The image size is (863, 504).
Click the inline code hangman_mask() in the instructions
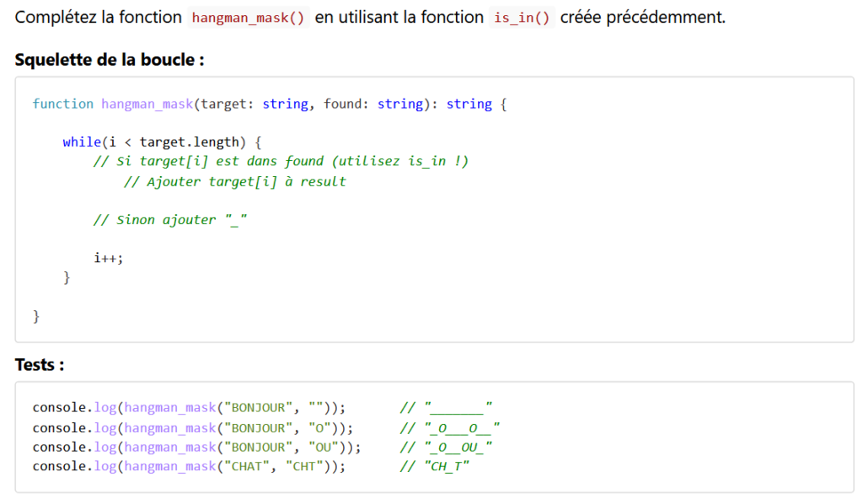click(248, 18)
